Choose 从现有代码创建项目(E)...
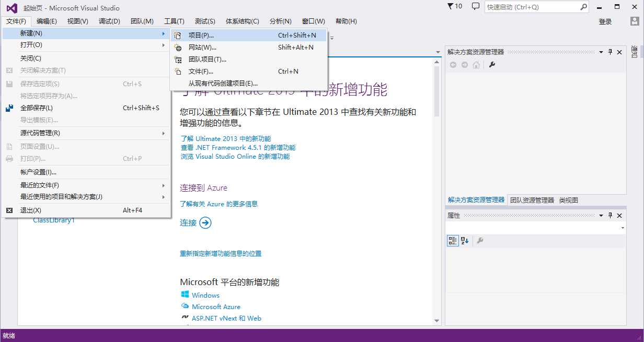The width and height of the screenshot is (644, 342). (249, 84)
